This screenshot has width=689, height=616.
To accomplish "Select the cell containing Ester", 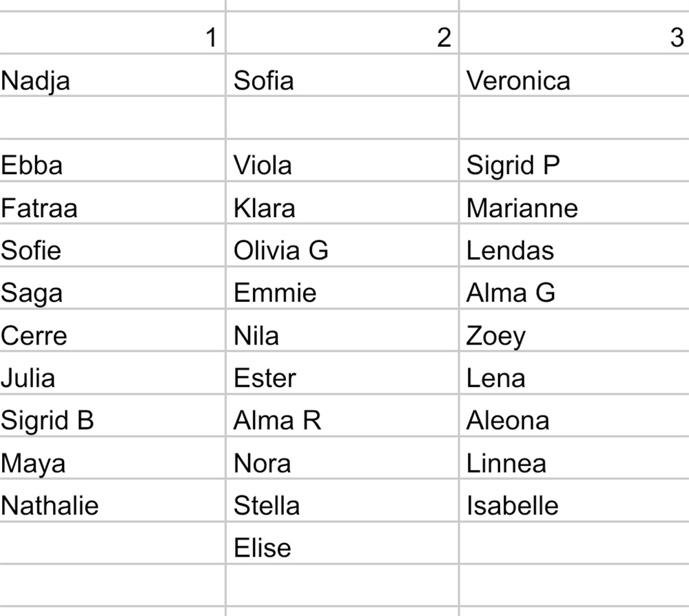I will point(265,378).
